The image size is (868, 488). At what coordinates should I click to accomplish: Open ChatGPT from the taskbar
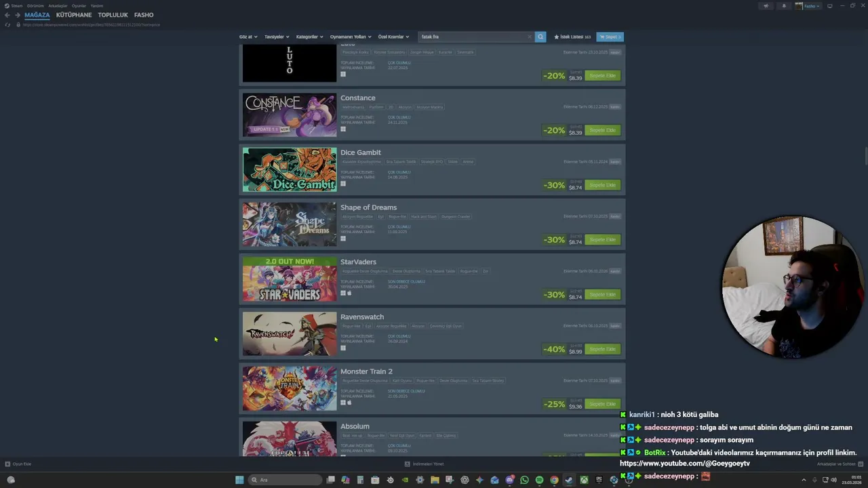click(x=465, y=480)
